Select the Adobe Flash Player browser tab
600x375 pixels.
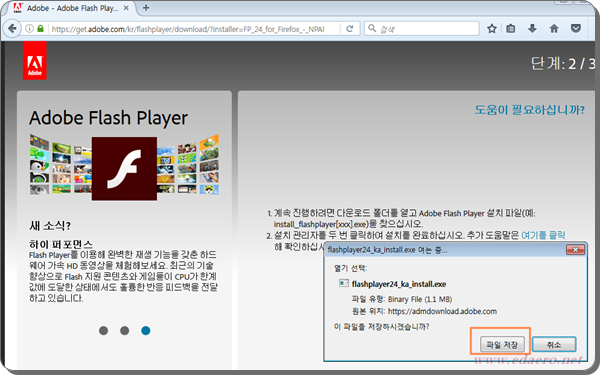click(71, 8)
